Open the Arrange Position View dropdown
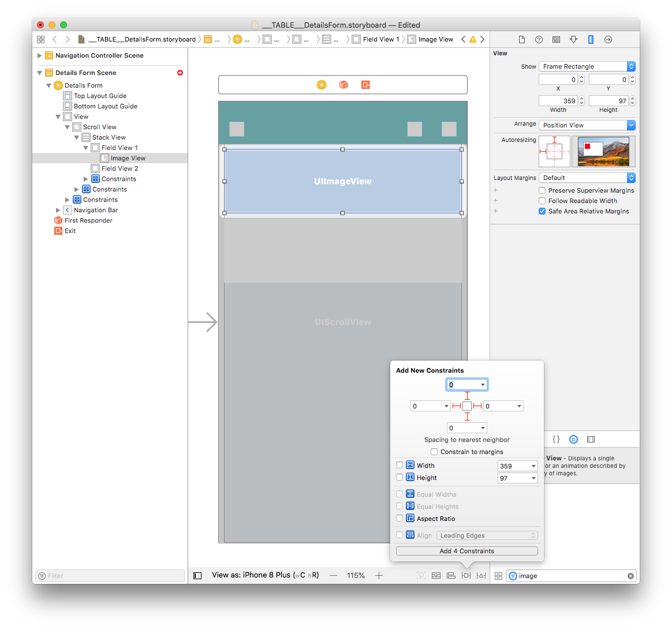This screenshot has width=672, height=630. pyautogui.click(x=587, y=125)
